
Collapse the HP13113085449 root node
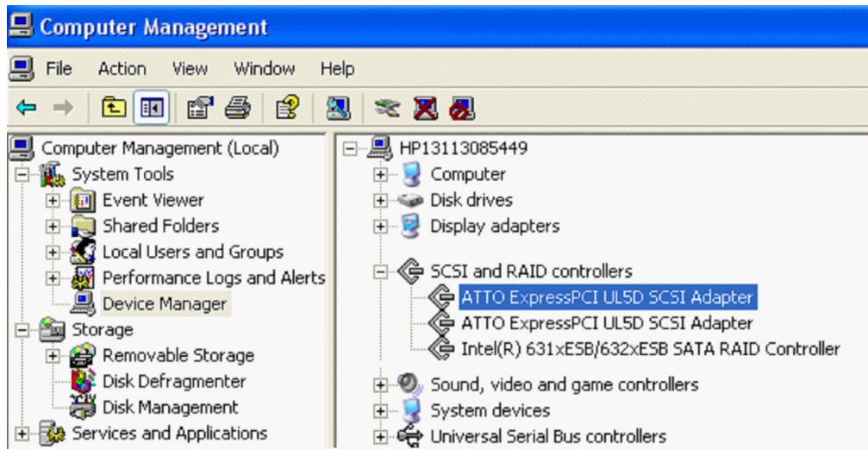point(350,148)
